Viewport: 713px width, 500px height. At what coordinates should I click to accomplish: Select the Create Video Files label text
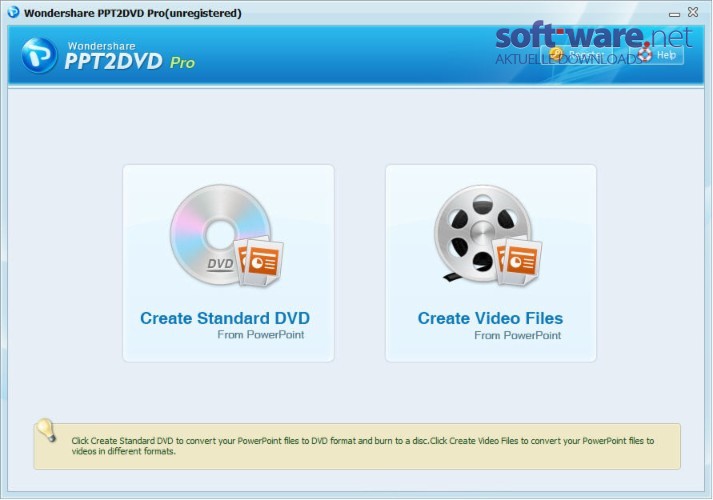coord(490,318)
